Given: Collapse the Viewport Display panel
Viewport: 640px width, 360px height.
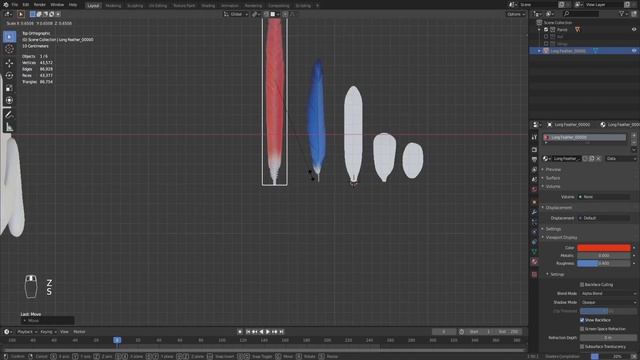Looking at the screenshot, I should coord(561,238).
